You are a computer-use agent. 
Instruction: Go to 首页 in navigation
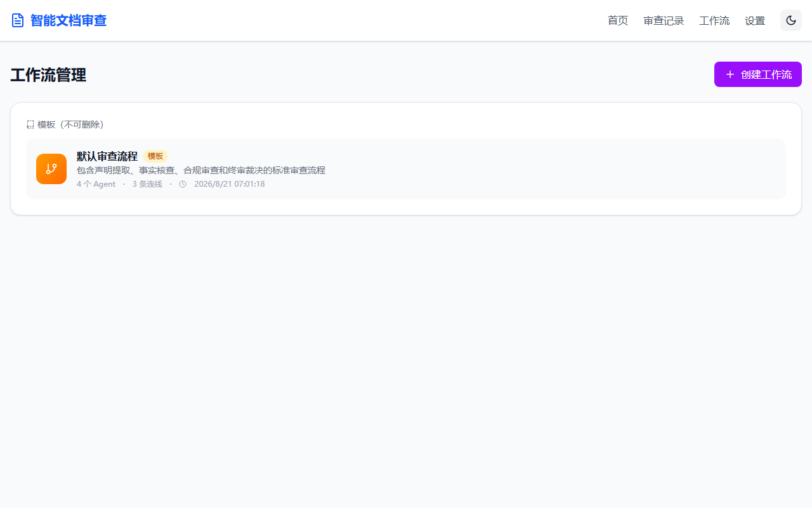coord(618,20)
